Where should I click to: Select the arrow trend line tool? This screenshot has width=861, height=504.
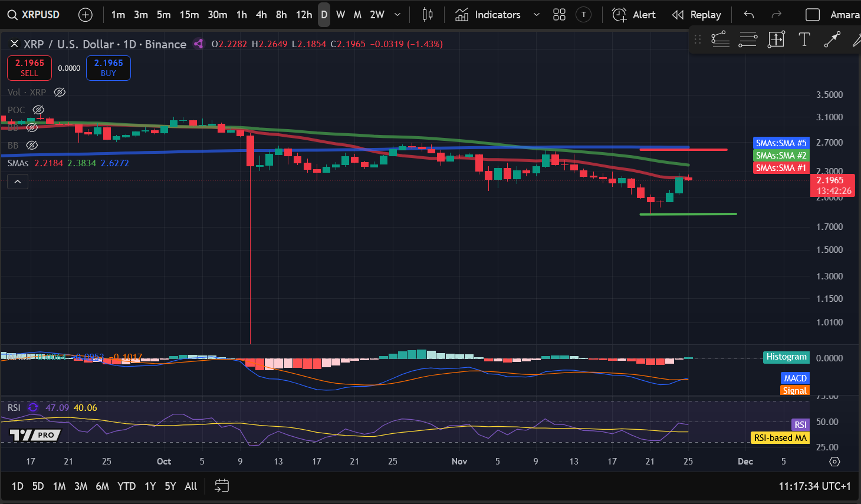[832, 39]
